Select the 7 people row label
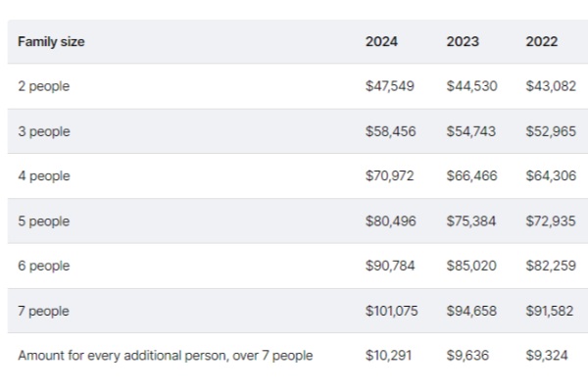 coord(44,311)
